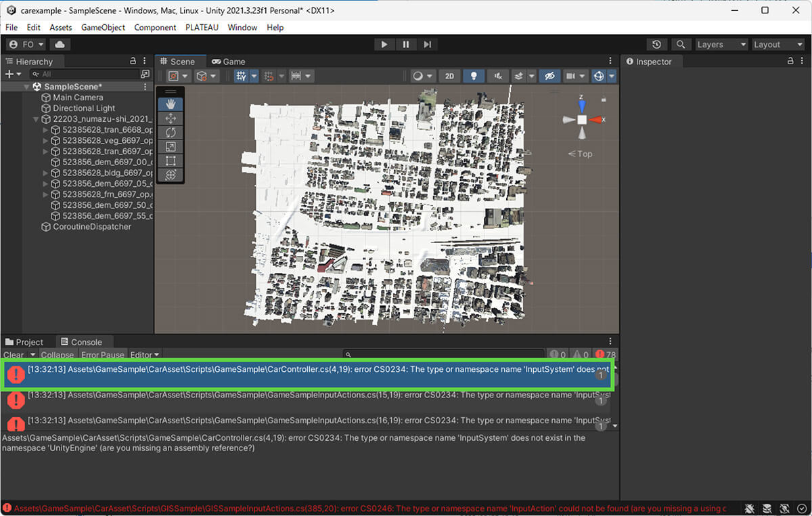Open the PLATEAU menu
The height and width of the screenshot is (516, 812).
(202, 28)
